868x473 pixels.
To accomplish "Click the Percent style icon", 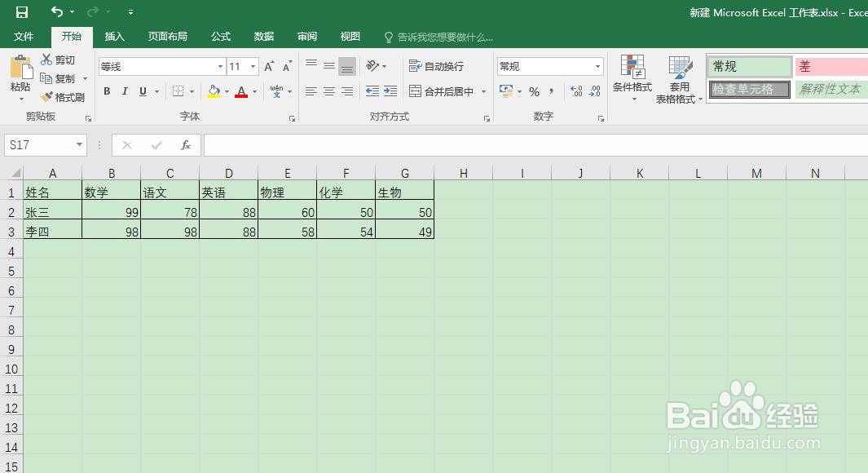I will [x=535, y=91].
